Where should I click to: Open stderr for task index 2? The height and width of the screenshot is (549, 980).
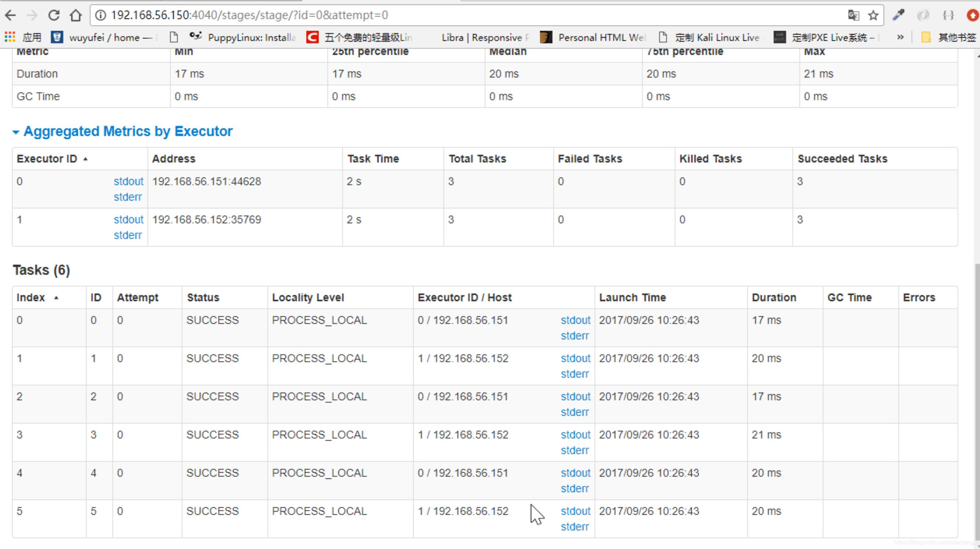[575, 412]
